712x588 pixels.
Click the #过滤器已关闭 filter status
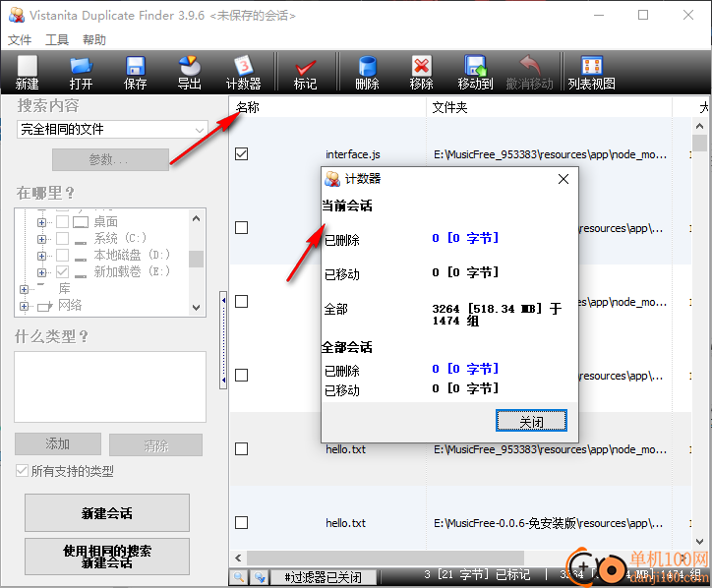tap(324, 577)
